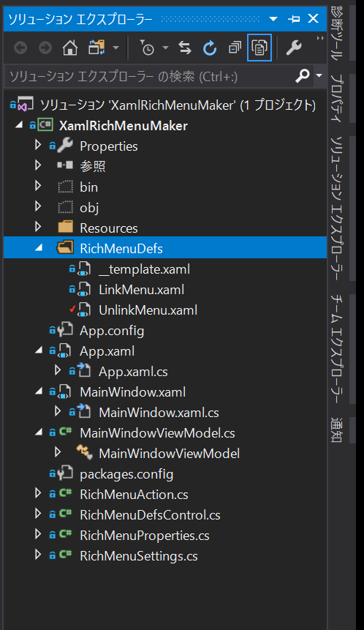
Task: Select __template.xaml file
Action: click(x=145, y=269)
